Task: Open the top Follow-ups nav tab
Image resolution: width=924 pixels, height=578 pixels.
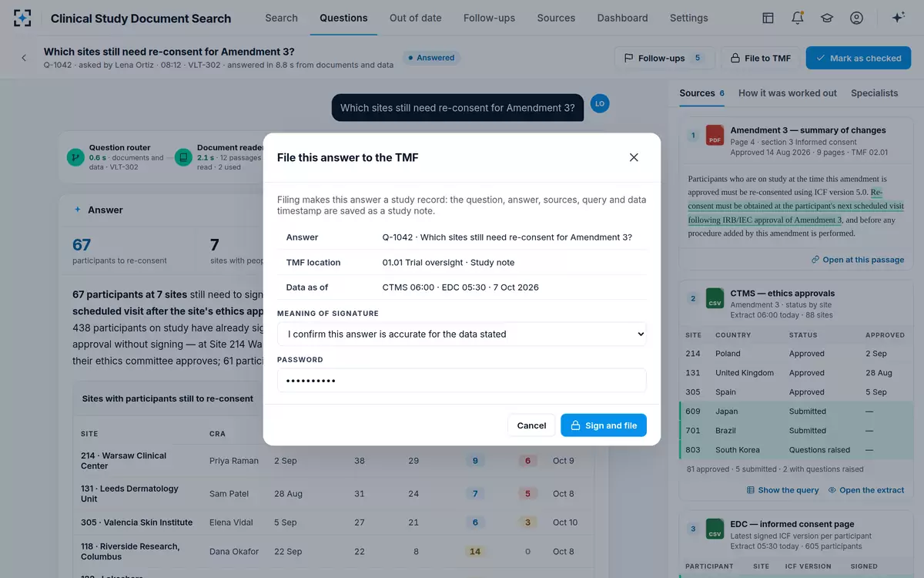Action: (x=489, y=18)
